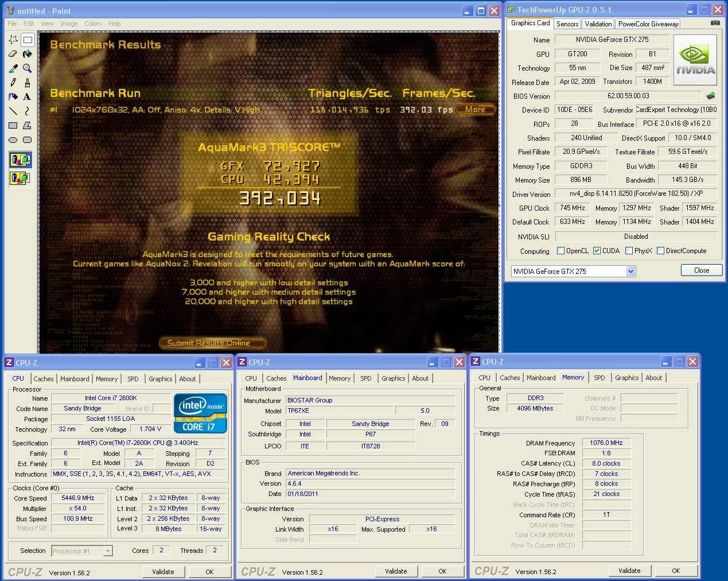The height and width of the screenshot is (581, 728).
Task: Toggle the PhysX checkbox in GPU-Z
Action: click(x=629, y=251)
